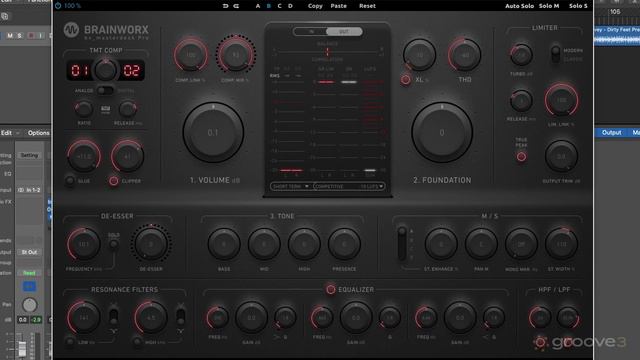Click the Output Trim knob
This screenshot has width=640, height=360.
click(x=561, y=156)
